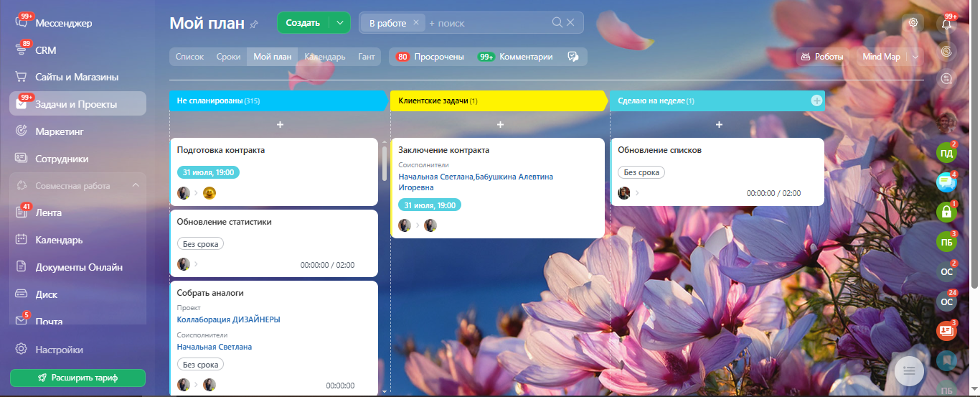Open the ПБ chat with badge 3
980x397 pixels.
tap(947, 242)
